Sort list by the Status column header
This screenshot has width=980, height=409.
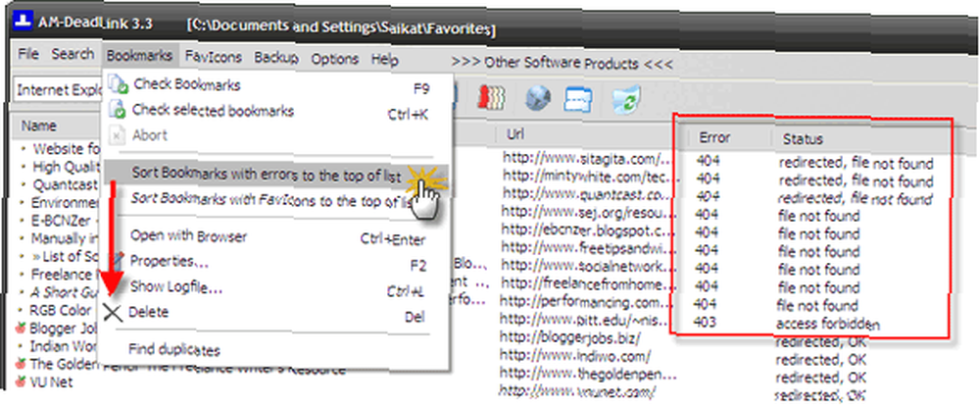point(803,139)
